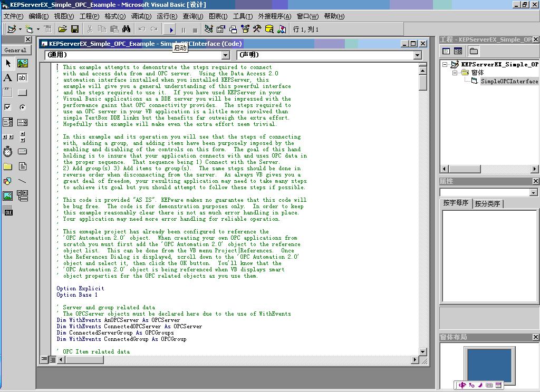
Task: Open the (通用) object dropdown
Action: click(x=225, y=55)
